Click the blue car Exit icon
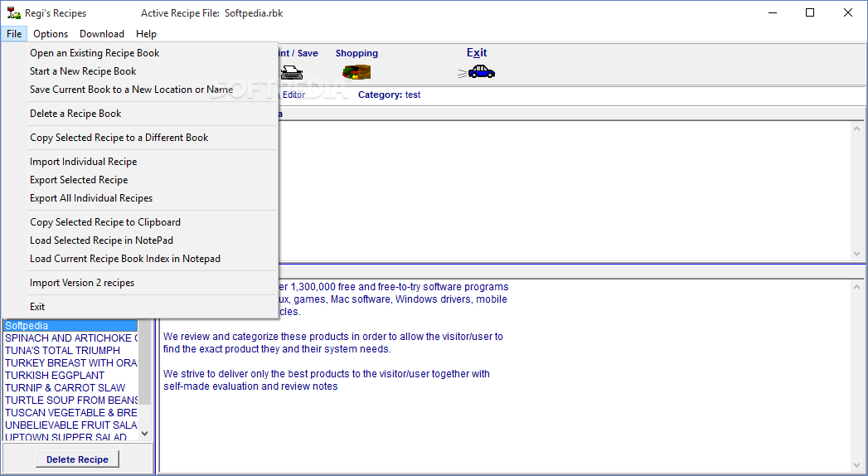Screen dimensions: 868x476 477,72
